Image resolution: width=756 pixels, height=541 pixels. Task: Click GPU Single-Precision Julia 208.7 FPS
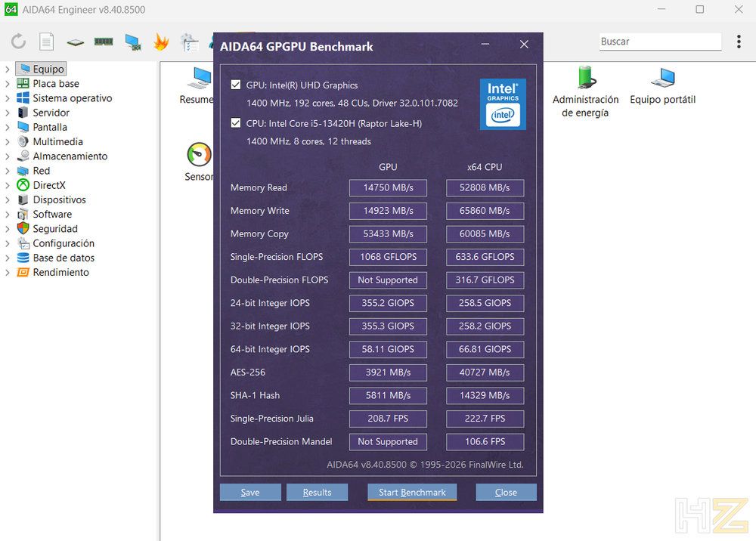click(x=388, y=419)
